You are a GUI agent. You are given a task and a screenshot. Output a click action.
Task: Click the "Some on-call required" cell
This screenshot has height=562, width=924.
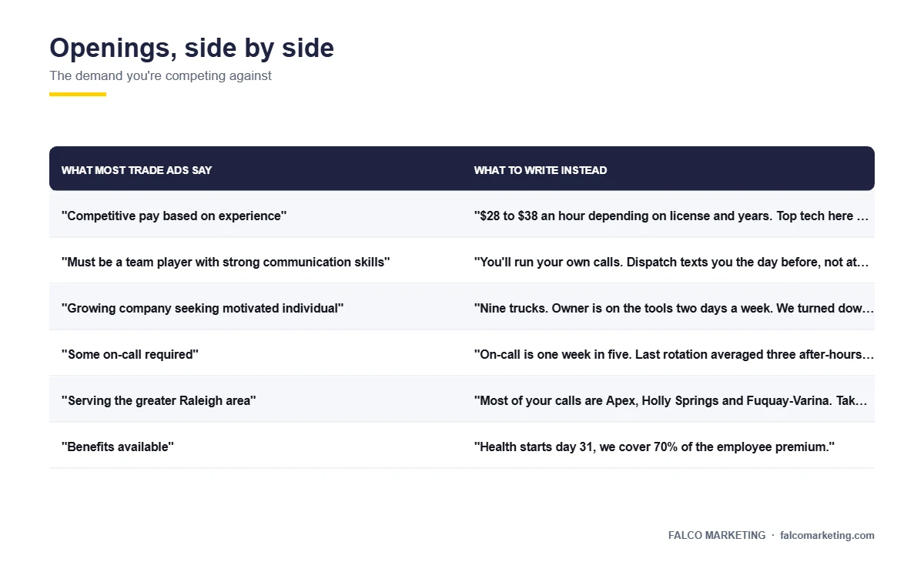tap(256, 353)
